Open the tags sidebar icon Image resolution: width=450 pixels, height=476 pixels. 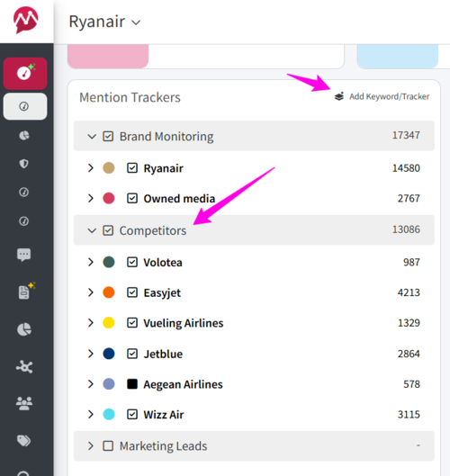pos(24,441)
